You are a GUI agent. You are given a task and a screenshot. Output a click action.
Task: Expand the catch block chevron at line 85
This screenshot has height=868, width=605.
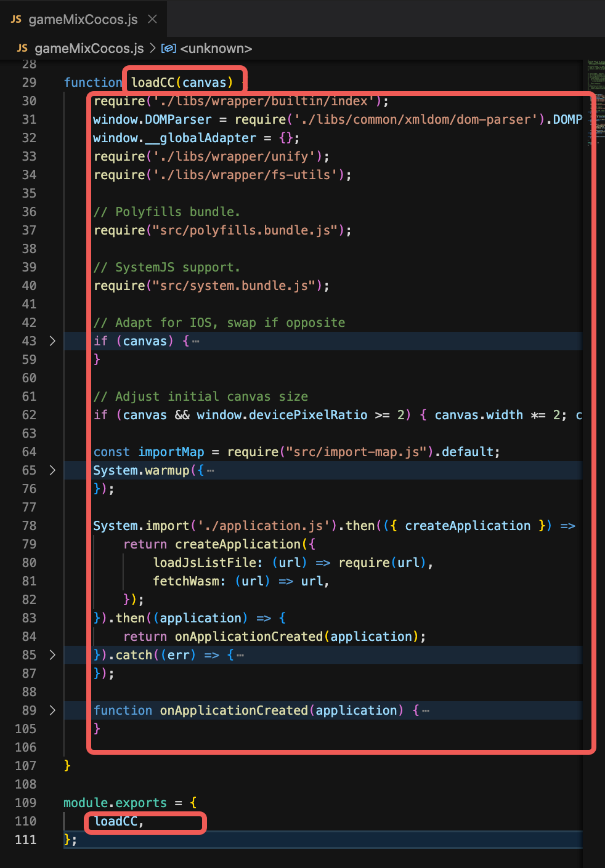click(52, 655)
